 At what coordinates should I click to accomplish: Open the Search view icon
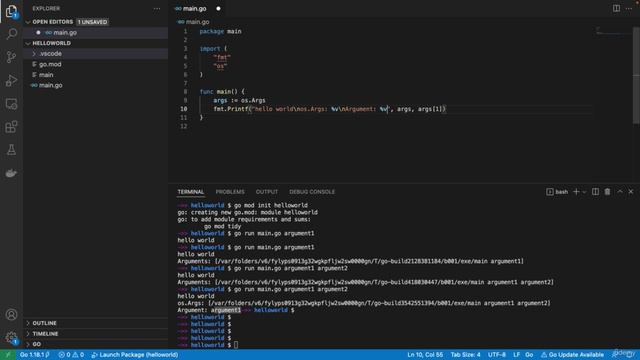(11, 33)
